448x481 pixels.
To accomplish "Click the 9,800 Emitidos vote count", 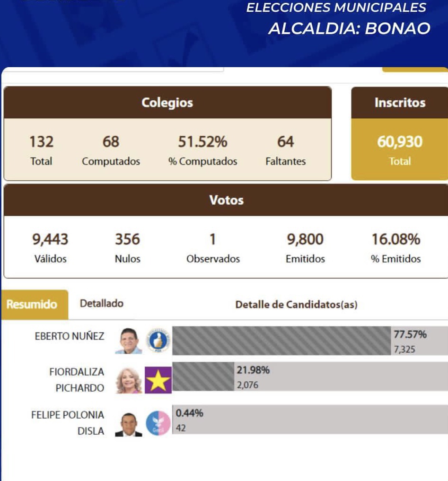I will (x=305, y=239).
